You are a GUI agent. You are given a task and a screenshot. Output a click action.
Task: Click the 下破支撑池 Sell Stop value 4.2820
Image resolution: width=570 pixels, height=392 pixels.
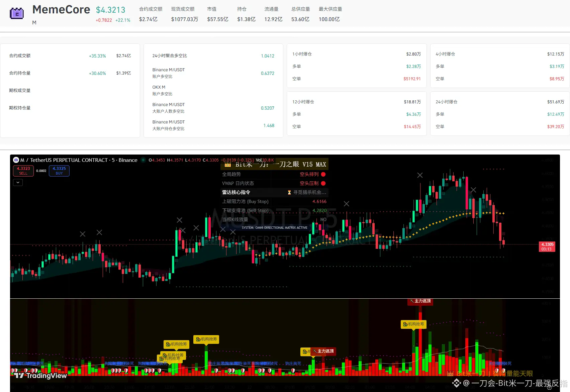pos(319,210)
